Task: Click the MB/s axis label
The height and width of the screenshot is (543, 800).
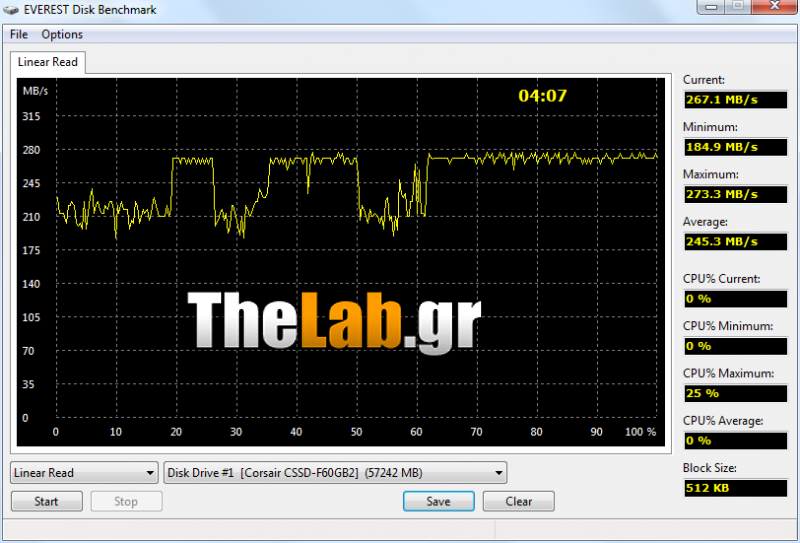Action: tap(35, 91)
